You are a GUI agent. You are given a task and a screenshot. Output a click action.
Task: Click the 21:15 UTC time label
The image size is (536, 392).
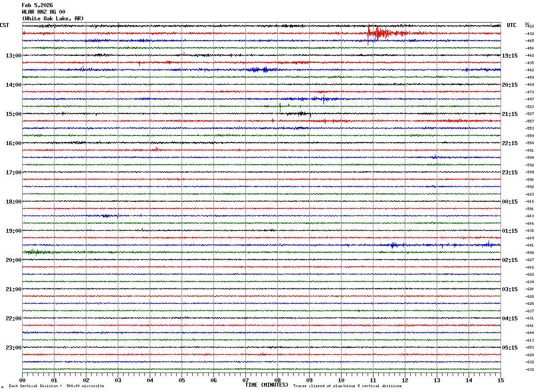510,114
